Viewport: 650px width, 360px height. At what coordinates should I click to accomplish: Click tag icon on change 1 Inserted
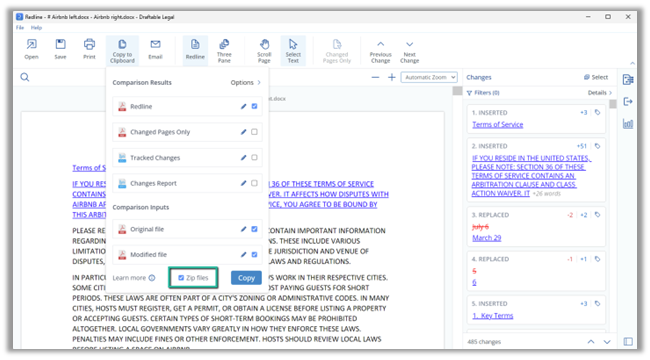pos(597,112)
